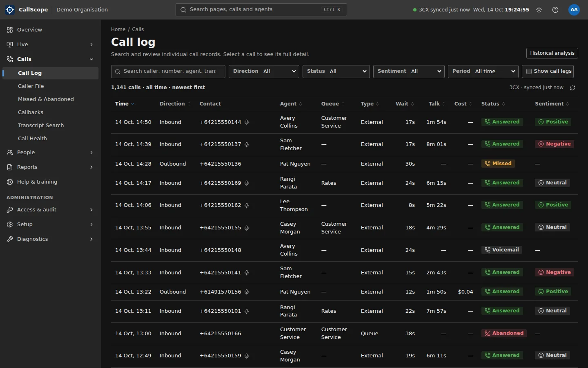Focus the global search pages, calls and agents field
Screen dimensions: 588x368
261,10
